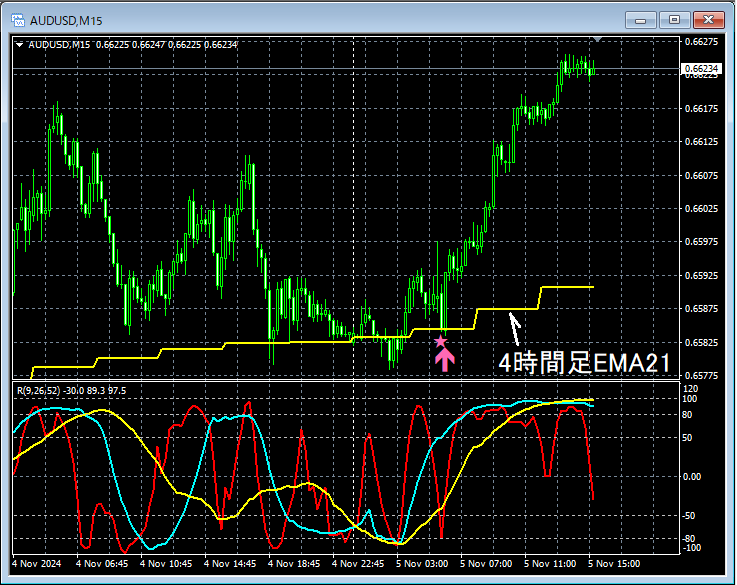Click the 0.65925 price axis label
The image size is (737, 585).
(x=701, y=275)
